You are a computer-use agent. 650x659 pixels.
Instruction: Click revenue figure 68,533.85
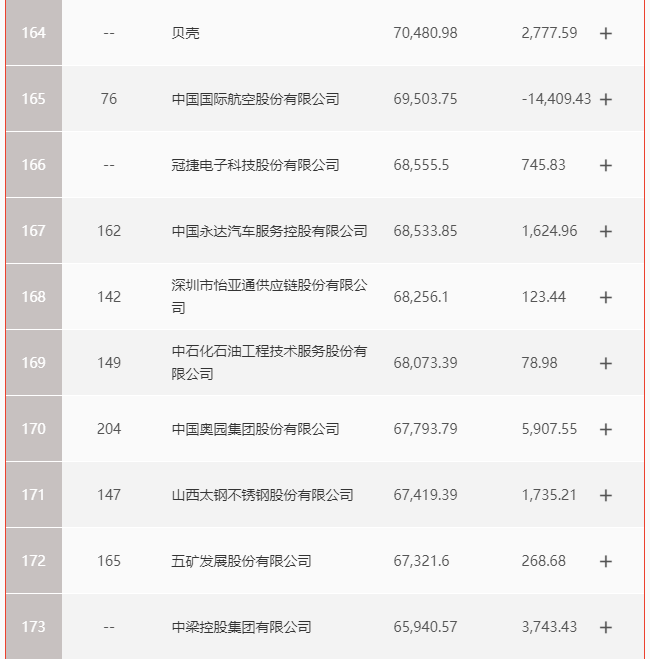425,231
